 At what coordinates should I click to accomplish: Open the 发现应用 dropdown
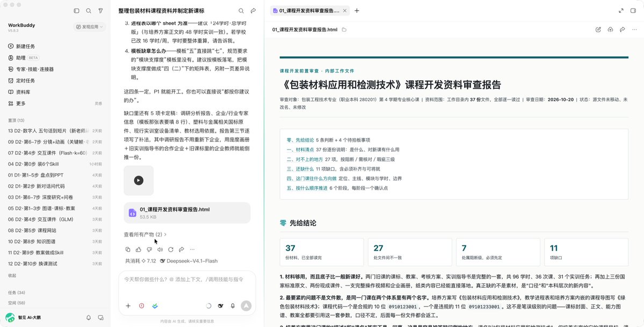pos(90,27)
